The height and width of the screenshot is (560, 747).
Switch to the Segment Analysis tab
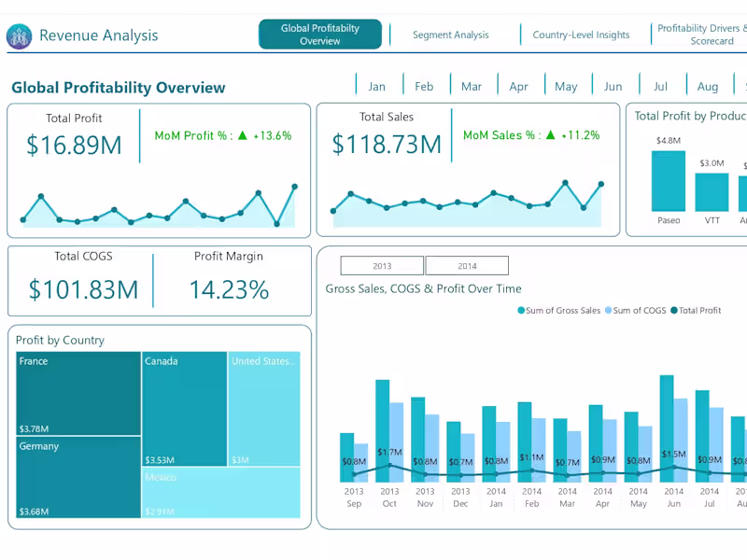click(452, 34)
